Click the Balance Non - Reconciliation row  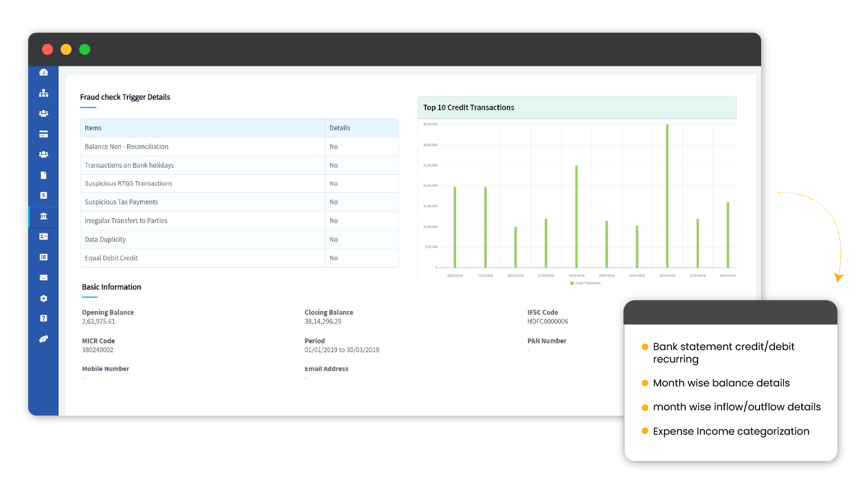239,147
